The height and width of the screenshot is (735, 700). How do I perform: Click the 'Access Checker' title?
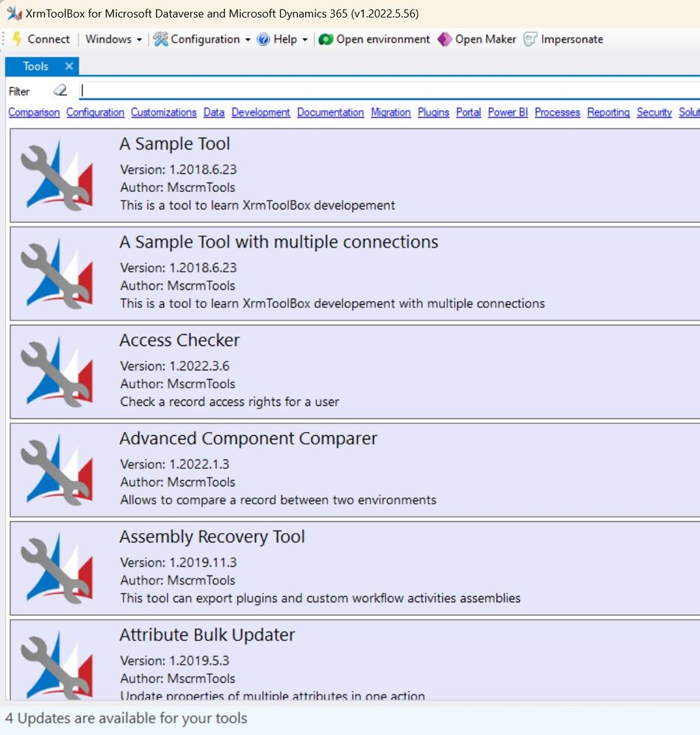pos(179,340)
